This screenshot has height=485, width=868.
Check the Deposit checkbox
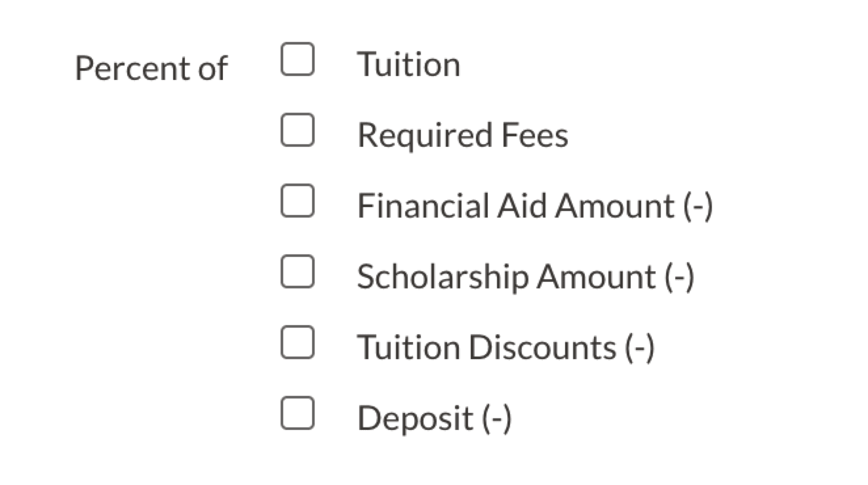click(297, 413)
